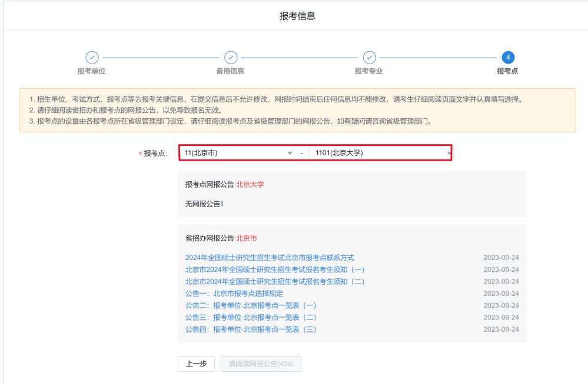
Task: Open the 1101(北京大学) exam site dropdown
Action: click(x=377, y=153)
